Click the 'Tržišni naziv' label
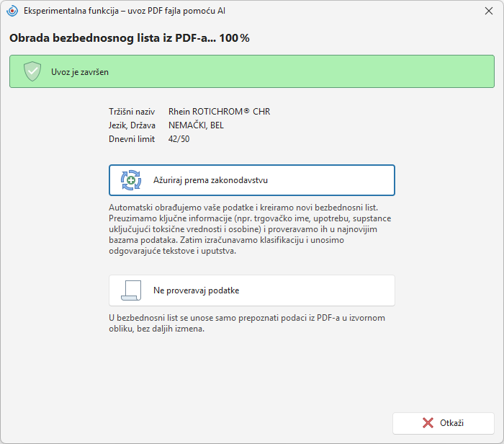This screenshot has width=504, height=444. [x=132, y=112]
